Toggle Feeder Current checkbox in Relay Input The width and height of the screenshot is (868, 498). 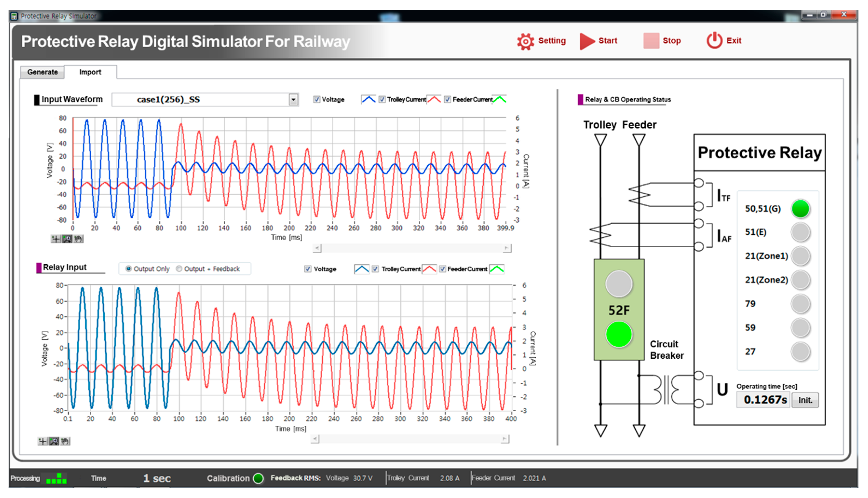tap(443, 269)
